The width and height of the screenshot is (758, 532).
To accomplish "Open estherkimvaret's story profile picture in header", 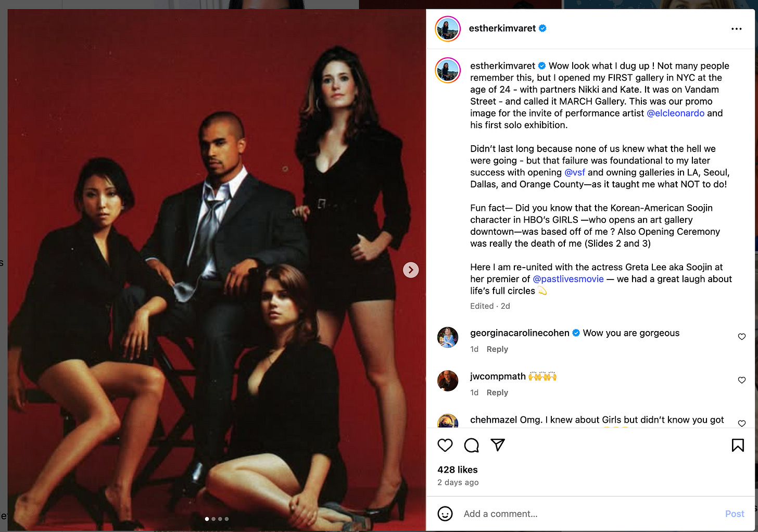I will tap(448, 29).
